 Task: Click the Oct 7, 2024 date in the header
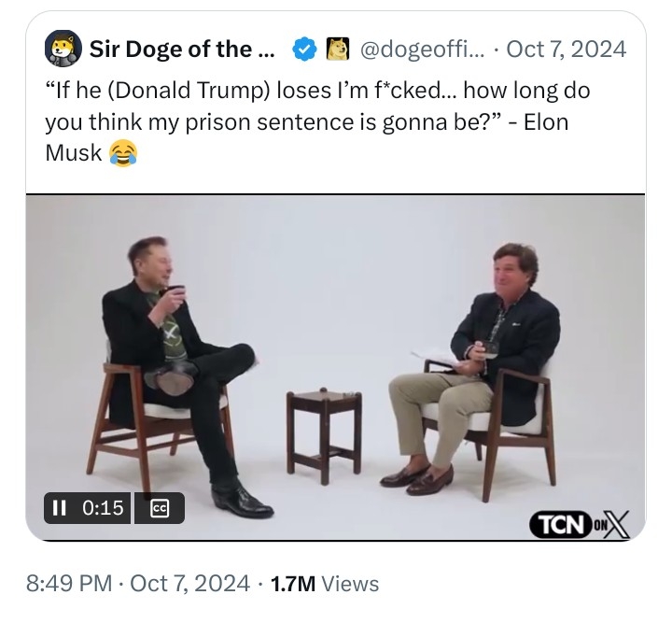[567, 49]
